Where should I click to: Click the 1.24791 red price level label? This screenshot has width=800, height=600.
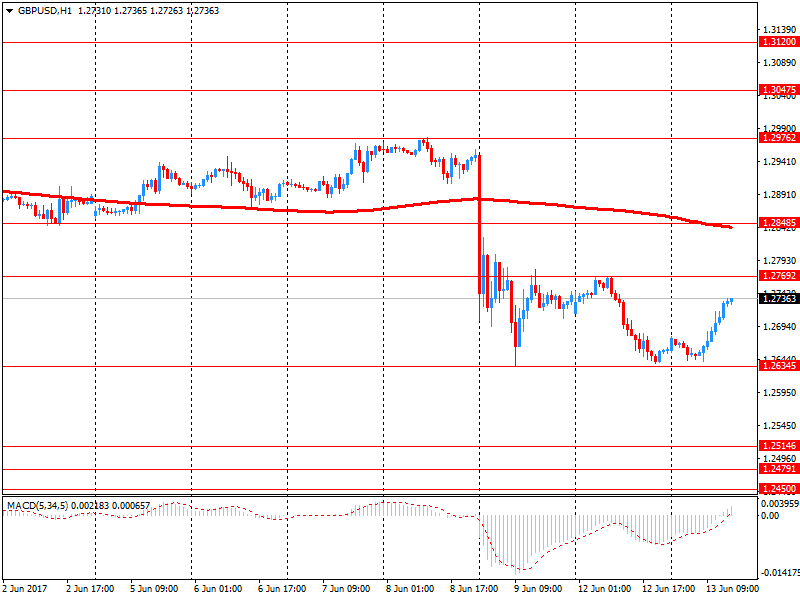point(779,468)
